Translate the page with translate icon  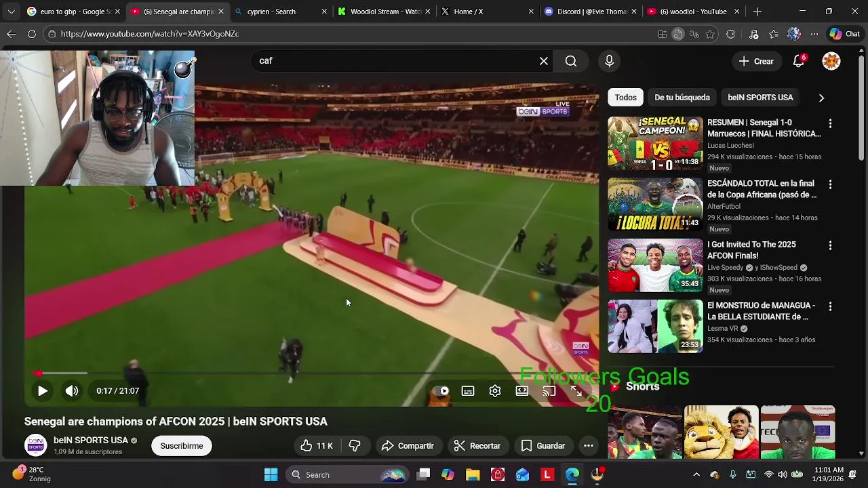pyautogui.click(x=694, y=34)
